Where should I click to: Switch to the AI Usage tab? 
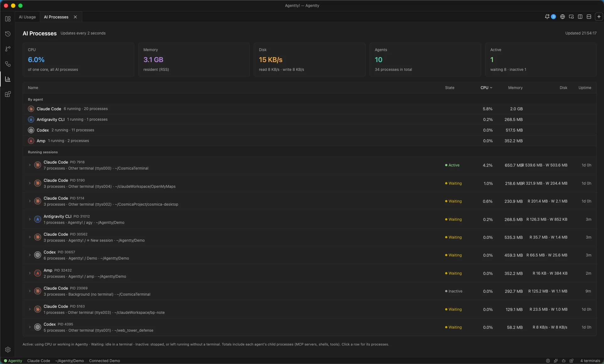[27, 17]
